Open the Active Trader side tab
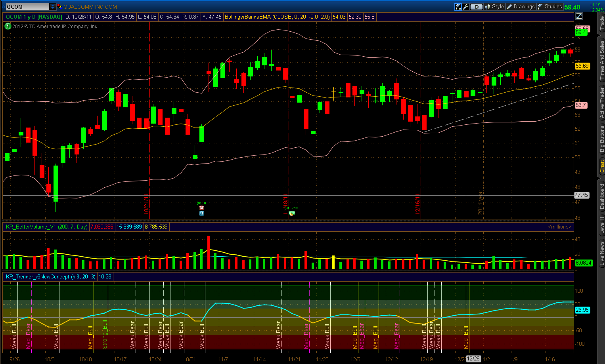 [x=602, y=103]
